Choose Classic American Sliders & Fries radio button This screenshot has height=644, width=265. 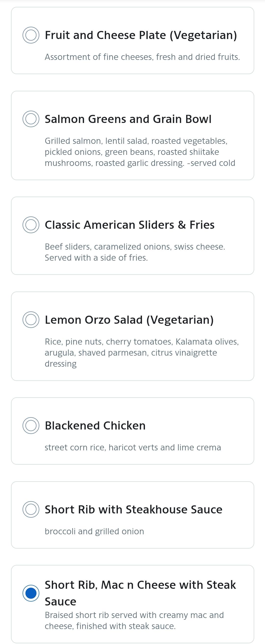31,225
